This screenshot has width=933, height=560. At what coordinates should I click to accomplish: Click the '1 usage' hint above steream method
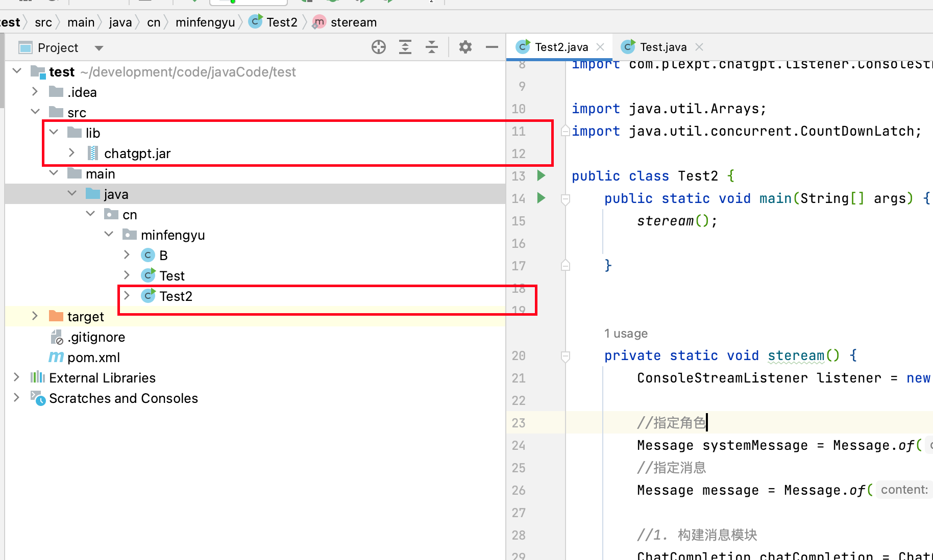click(x=626, y=334)
